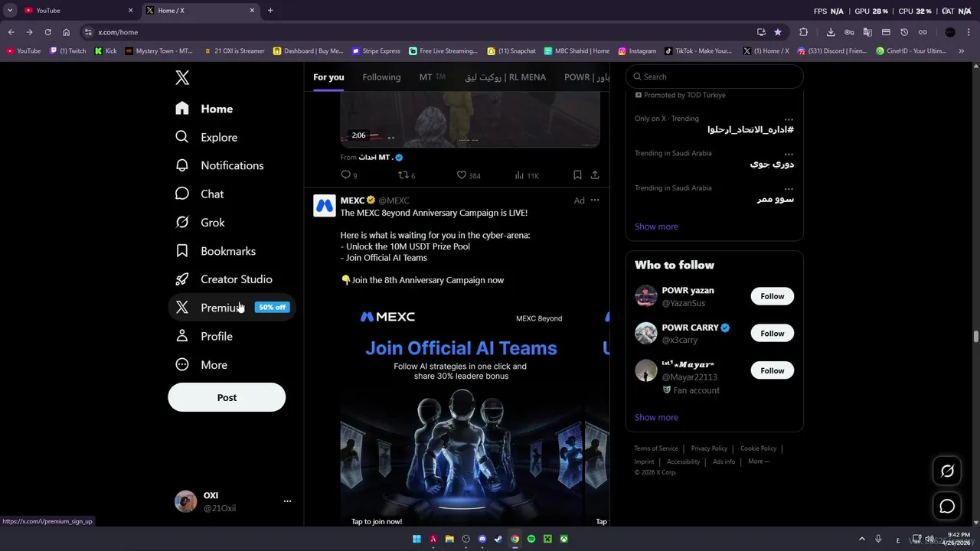The height and width of the screenshot is (551, 980).
Task: Open Windows Start menu
Action: pyautogui.click(x=416, y=539)
